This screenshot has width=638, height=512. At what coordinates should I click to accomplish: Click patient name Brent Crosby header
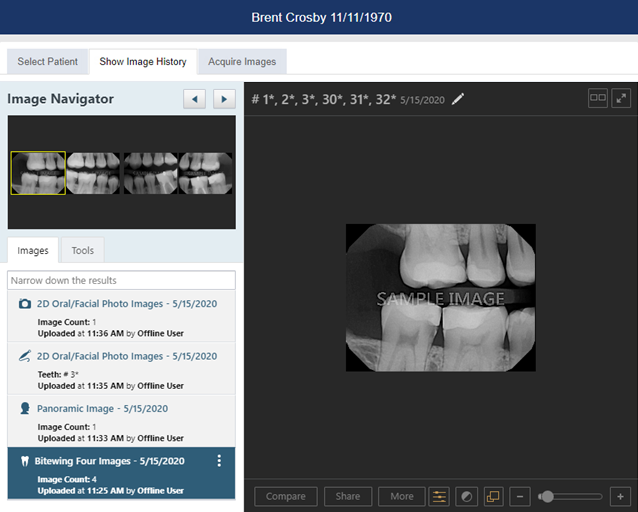coord(321,18)
